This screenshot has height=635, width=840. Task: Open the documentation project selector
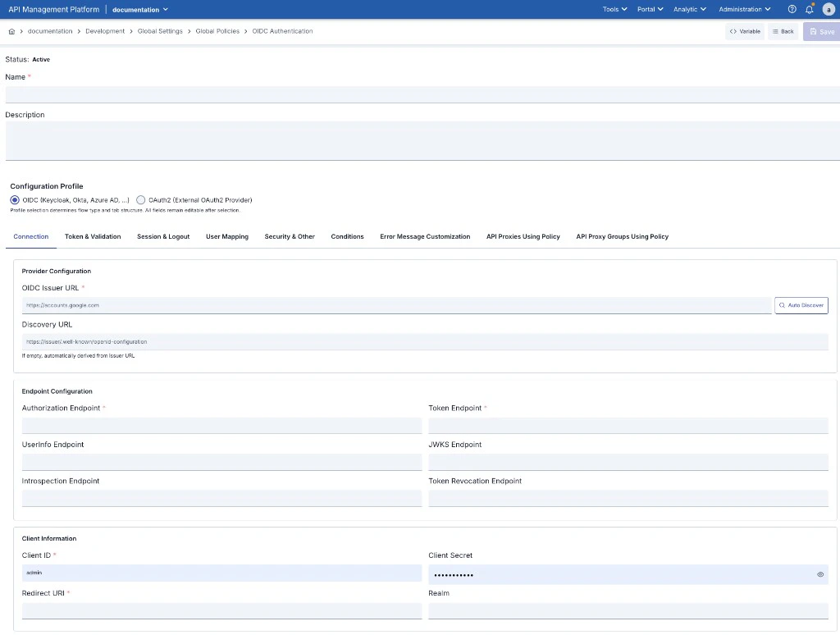139,9
